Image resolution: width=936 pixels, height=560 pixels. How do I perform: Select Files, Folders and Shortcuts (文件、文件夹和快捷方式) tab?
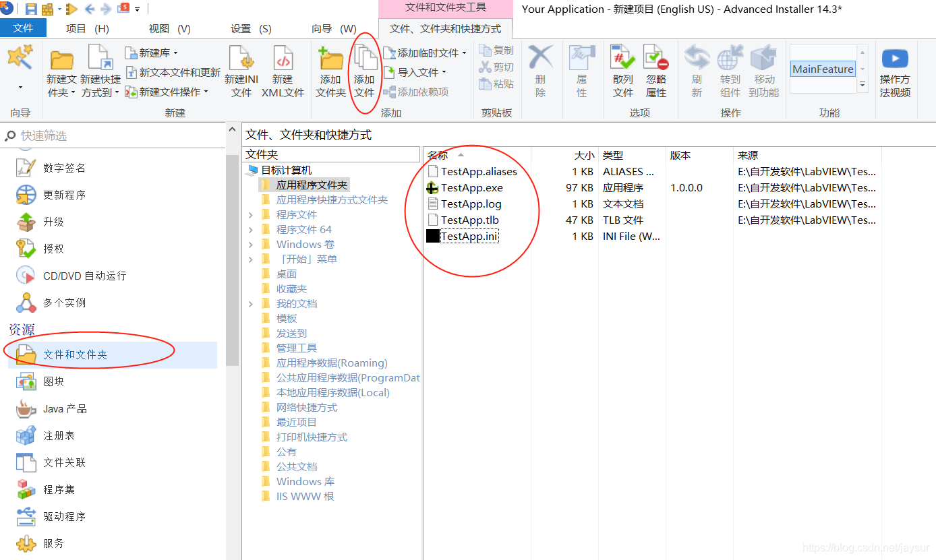[x=446, y=29]
